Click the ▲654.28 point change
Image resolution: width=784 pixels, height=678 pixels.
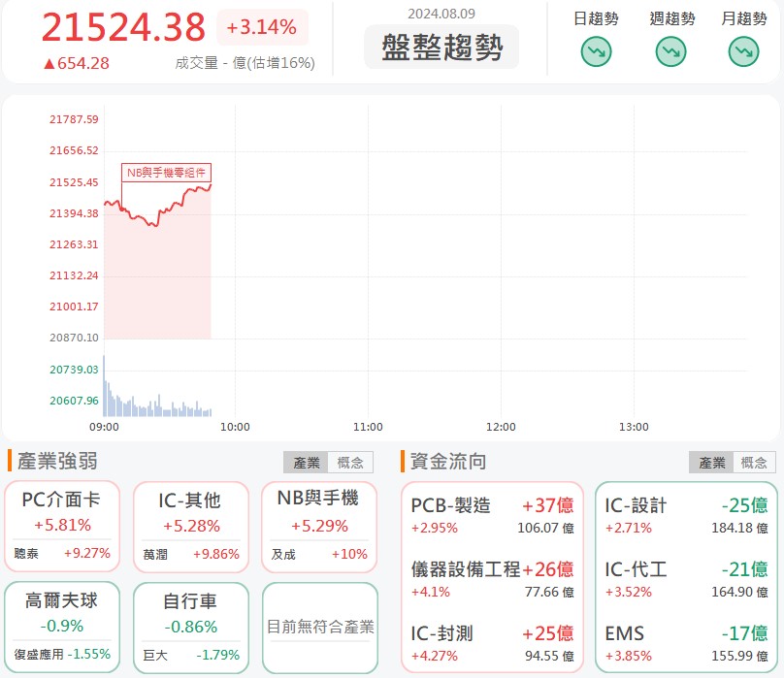point(76,63)
